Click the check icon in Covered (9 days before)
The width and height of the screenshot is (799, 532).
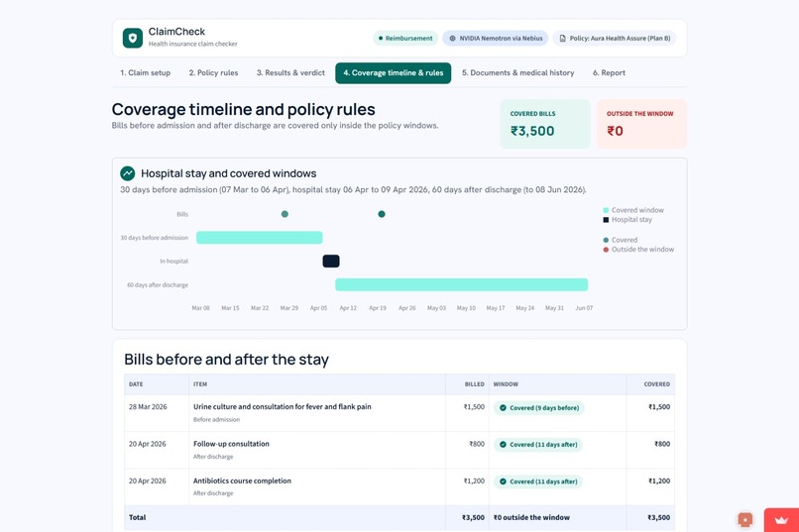503,408
